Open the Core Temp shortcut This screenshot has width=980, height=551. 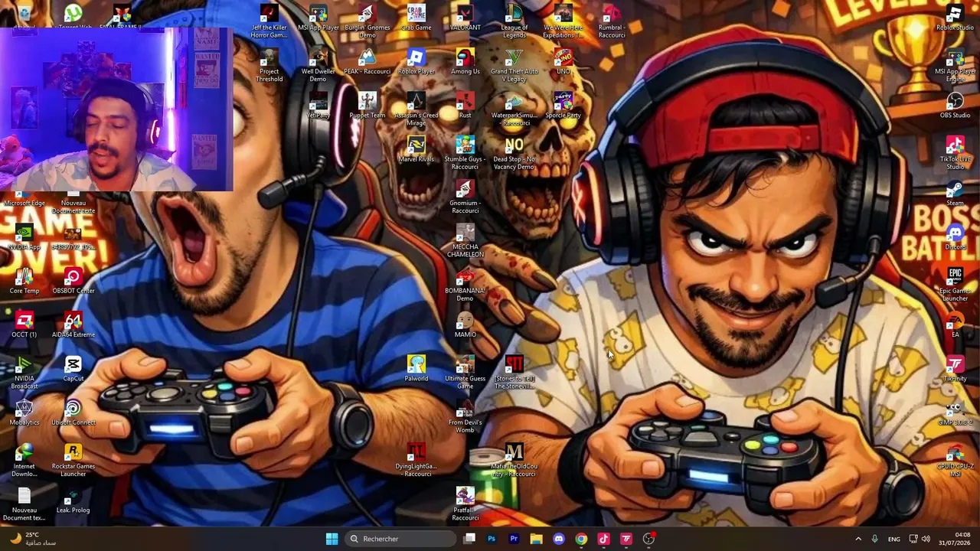tap(24, 282)
